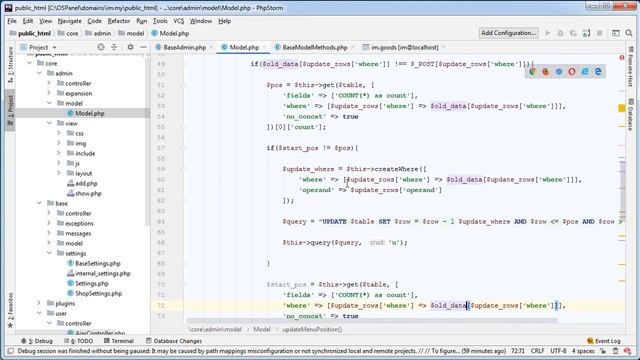The height and width of the screenshot is (360, 640).
Task: Click UTF-8 encoding in status bar
Action: [558, 351]
